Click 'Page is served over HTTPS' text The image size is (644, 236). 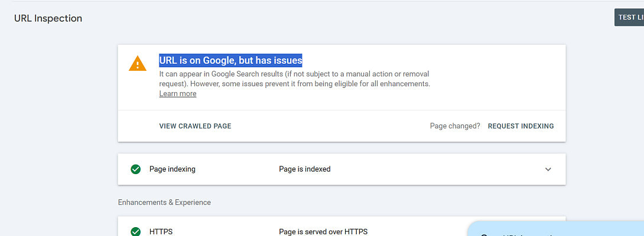(323, 231)
